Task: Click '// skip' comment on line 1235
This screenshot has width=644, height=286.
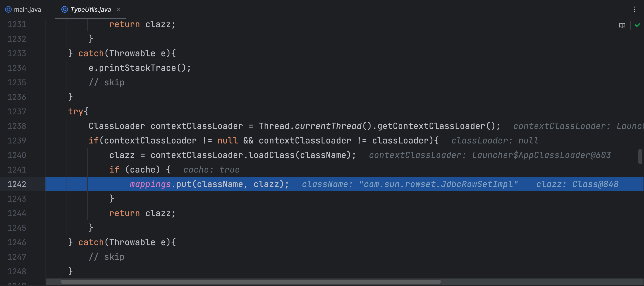Action: click(106, 82)
